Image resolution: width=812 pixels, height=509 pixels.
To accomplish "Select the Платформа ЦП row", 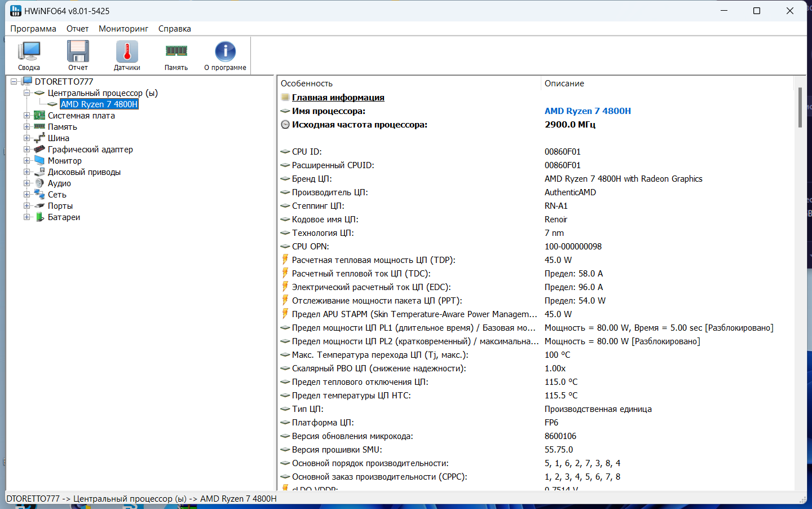I will pyautogui.click(x=536, y=422).
